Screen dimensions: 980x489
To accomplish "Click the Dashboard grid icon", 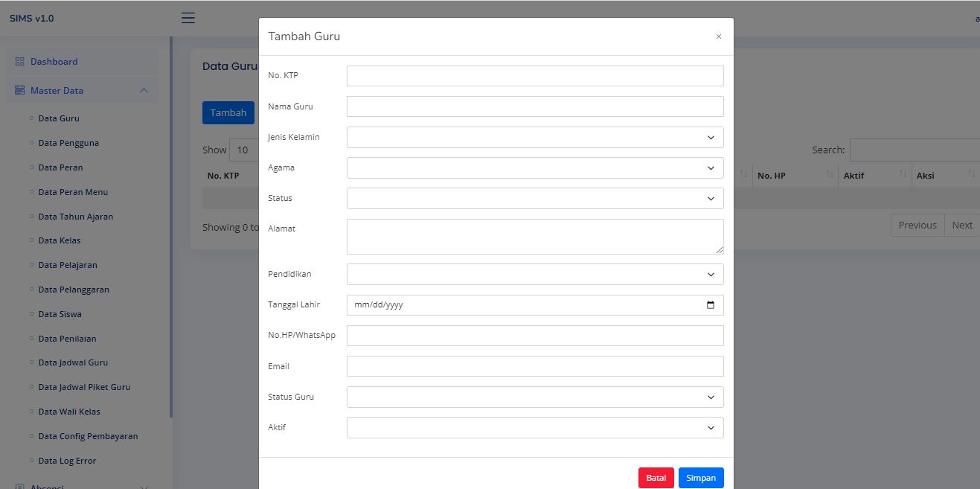I will 20,62.
